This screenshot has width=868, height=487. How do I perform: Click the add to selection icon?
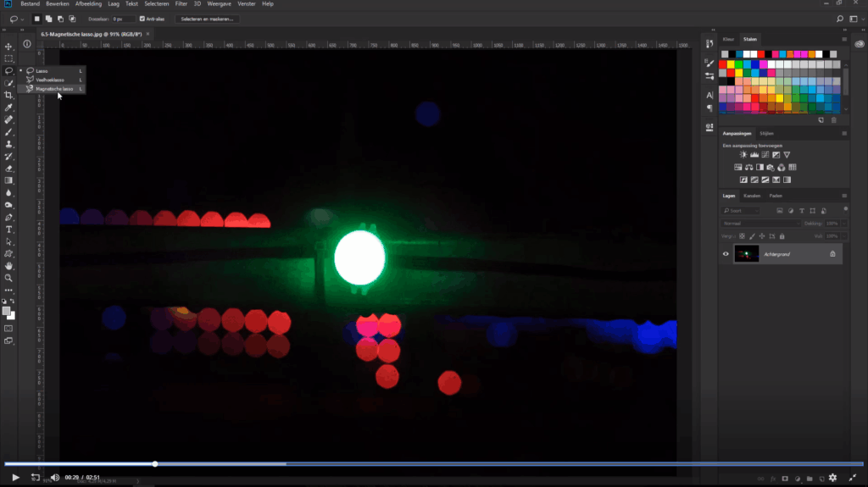48,19
